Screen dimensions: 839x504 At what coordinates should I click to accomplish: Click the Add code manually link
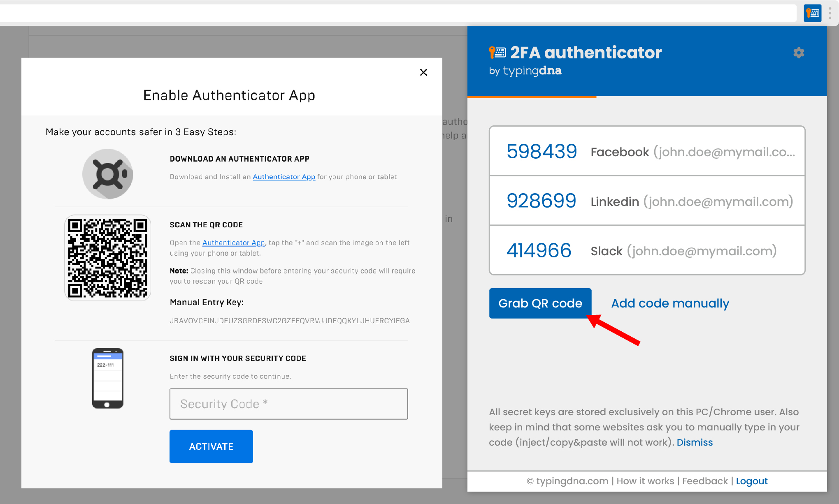tap(670, 303)
